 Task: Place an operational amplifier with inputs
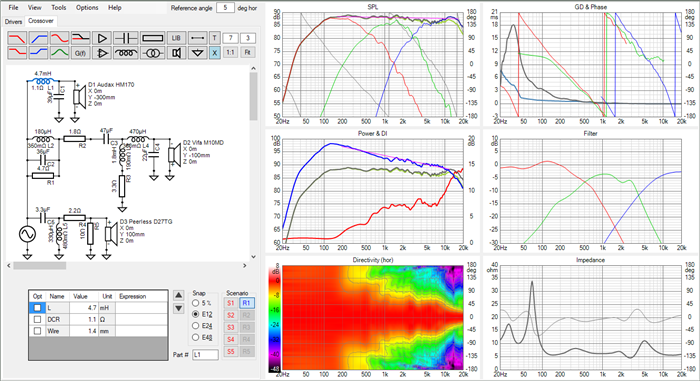click(102, 53)
